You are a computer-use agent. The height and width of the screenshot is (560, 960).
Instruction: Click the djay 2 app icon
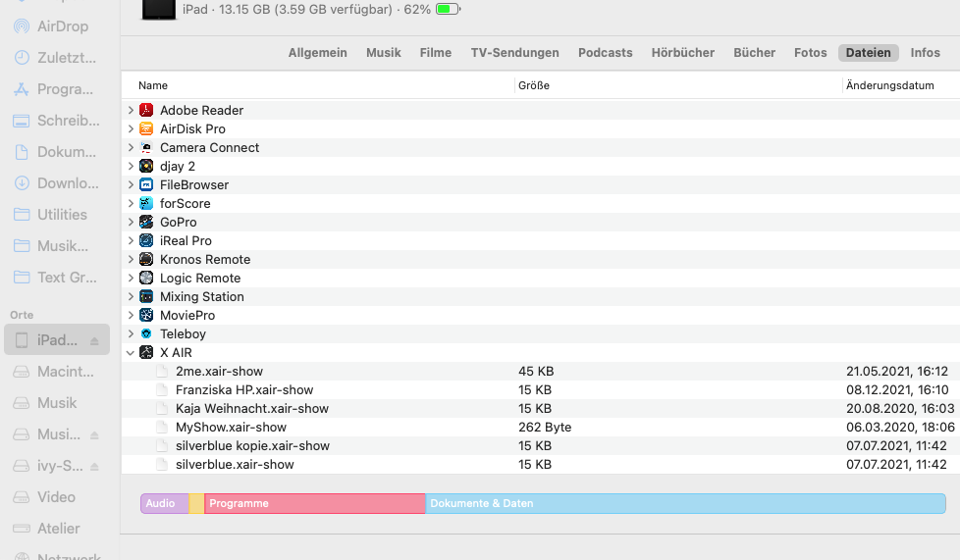[146, 166]
